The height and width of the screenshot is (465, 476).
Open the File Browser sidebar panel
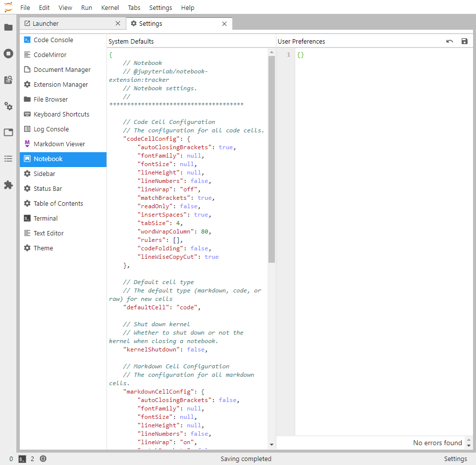pyautogui.click(x=8, y=27)
